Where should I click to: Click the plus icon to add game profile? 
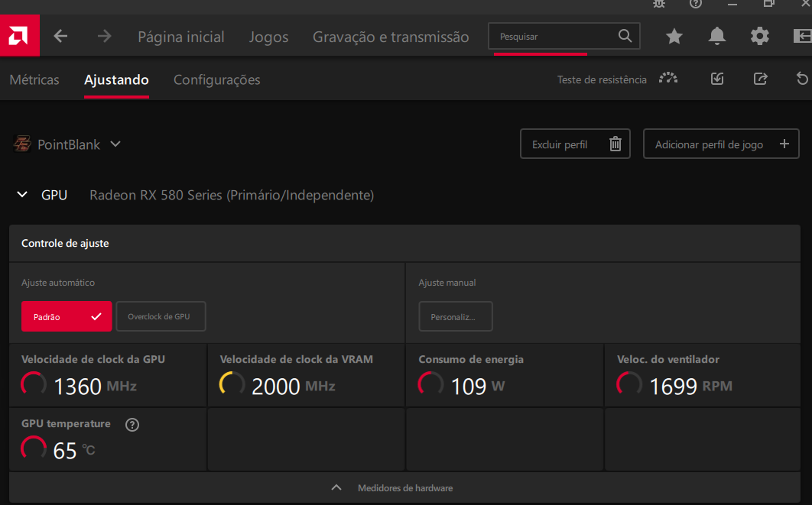click(784, 144)
